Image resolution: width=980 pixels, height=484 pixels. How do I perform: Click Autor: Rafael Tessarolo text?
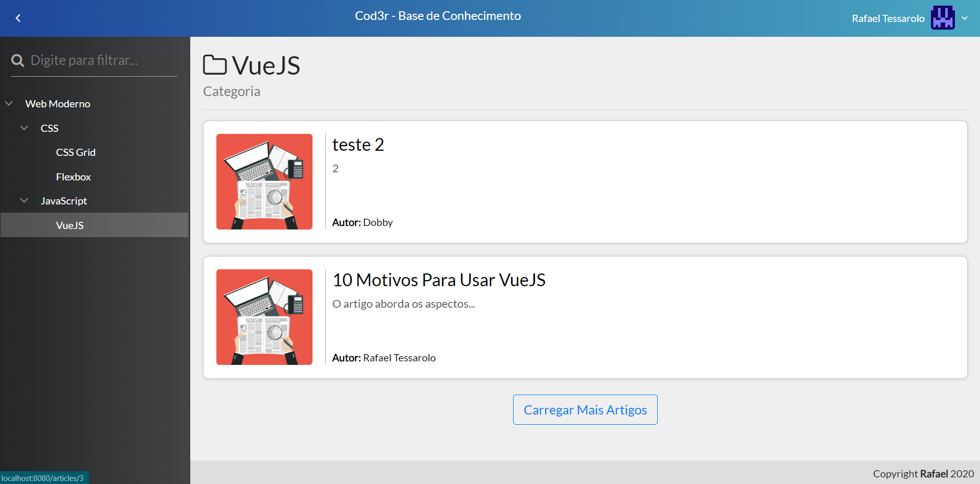point(384,358)
